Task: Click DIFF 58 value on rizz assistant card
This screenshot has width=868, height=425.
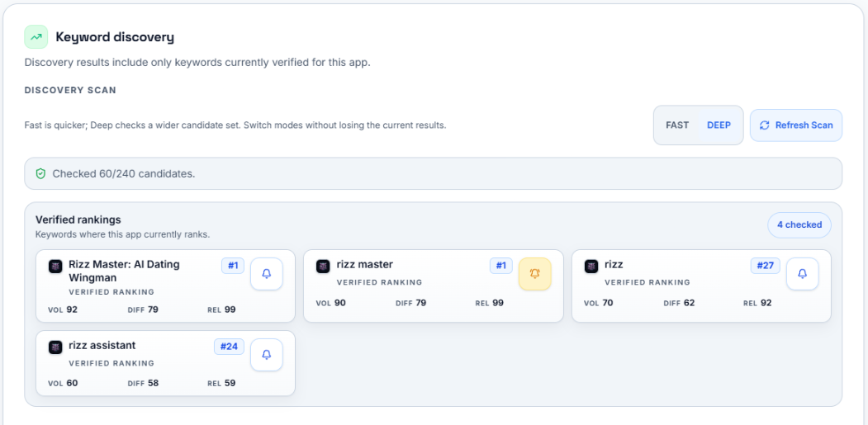Action: (143, 382)
